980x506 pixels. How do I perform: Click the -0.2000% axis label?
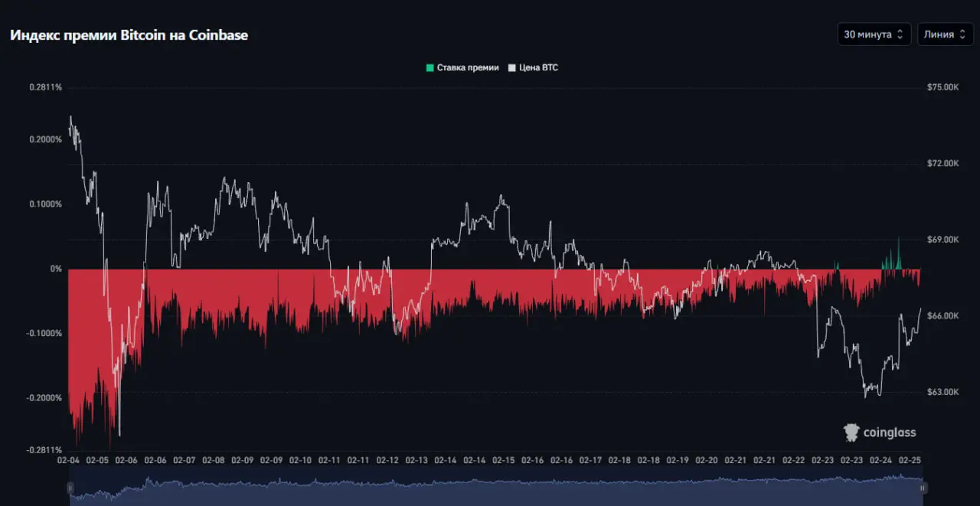(44, 398)
